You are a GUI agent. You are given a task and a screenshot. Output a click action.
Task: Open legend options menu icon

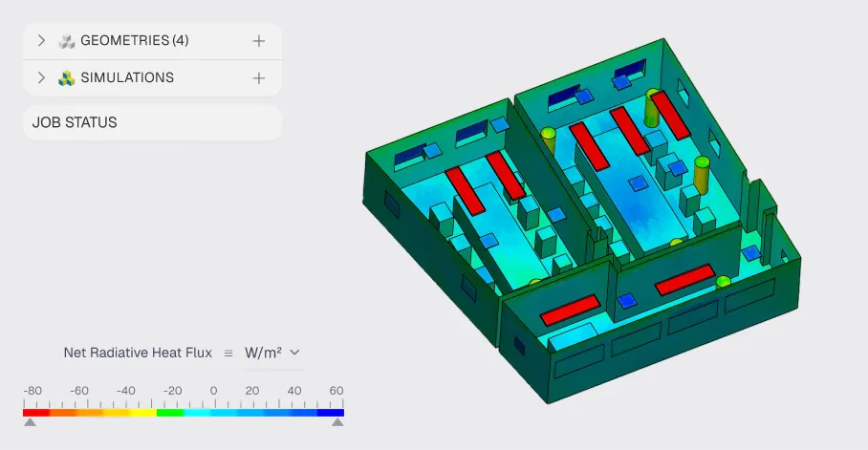coord(228,354)
